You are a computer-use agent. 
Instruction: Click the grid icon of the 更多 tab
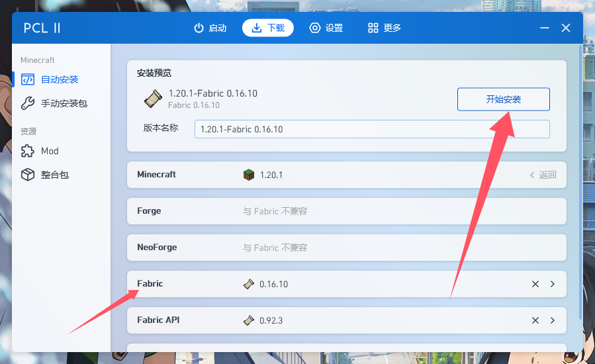pyautogui.click(x=373, y=28)
